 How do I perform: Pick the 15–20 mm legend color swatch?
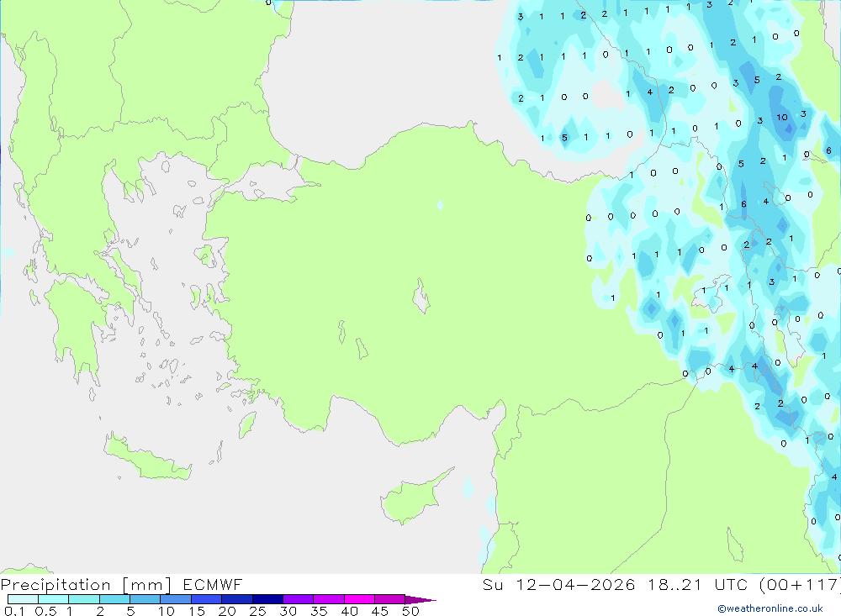pyautogui.click(x=207, y=599)
